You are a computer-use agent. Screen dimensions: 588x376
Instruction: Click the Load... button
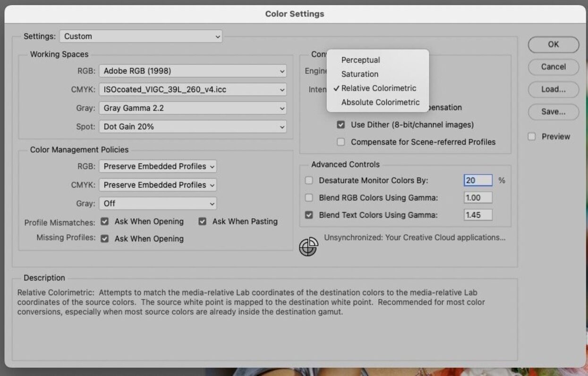click(x=553, y=89)
